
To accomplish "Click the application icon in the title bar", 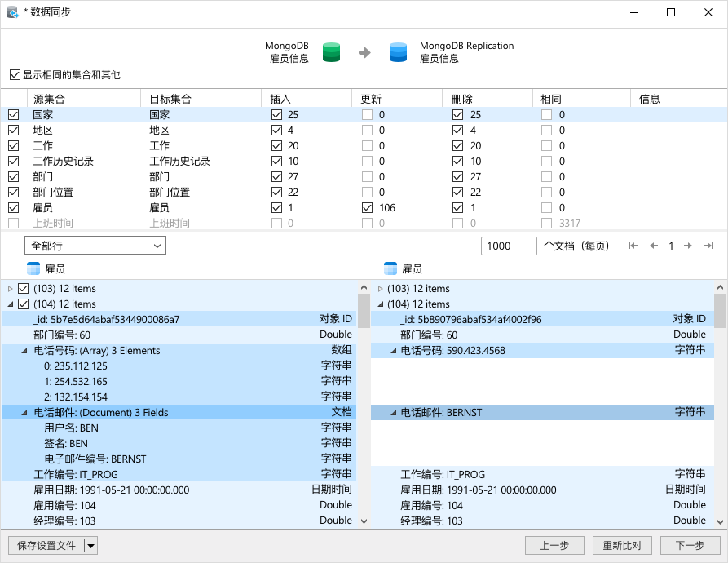I will pyautogui.click(x=11, y=12).
